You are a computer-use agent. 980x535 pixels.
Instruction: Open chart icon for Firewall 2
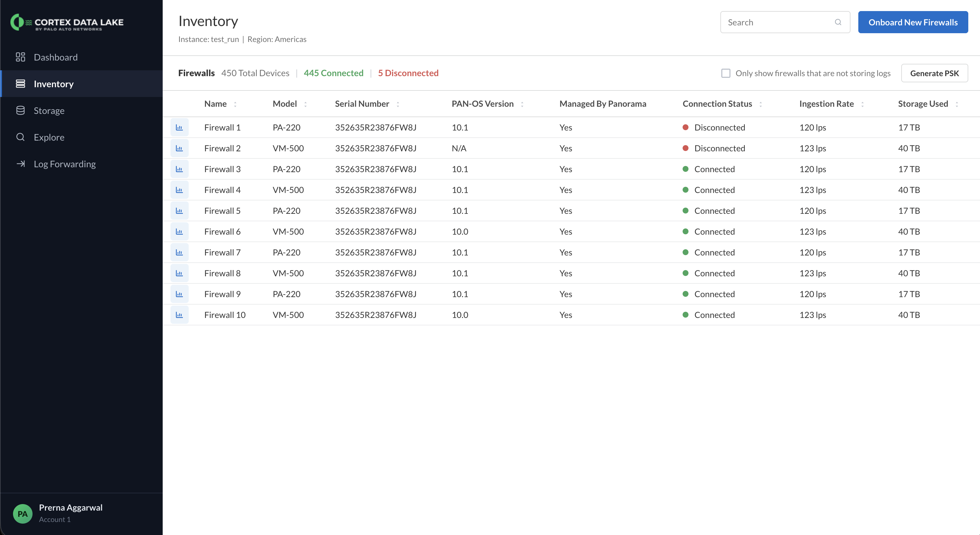click(179, 148)
